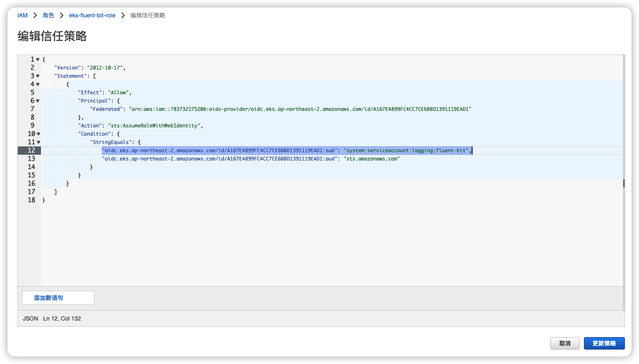639x364 pixels.
Task: Click the 编辑信任策略 breadcrumb text
Action: (x=148, y=15)
